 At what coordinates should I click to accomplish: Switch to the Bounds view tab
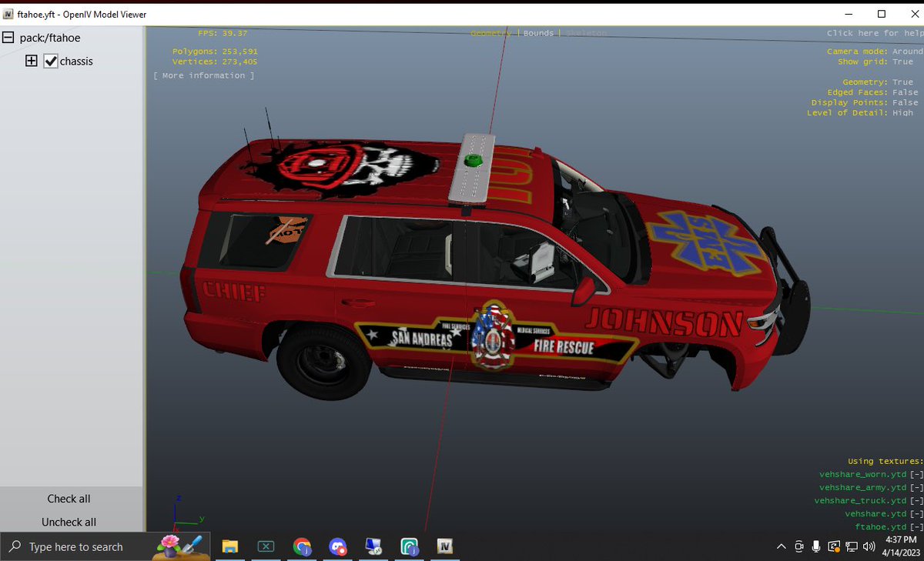click(x=538, y=33)
